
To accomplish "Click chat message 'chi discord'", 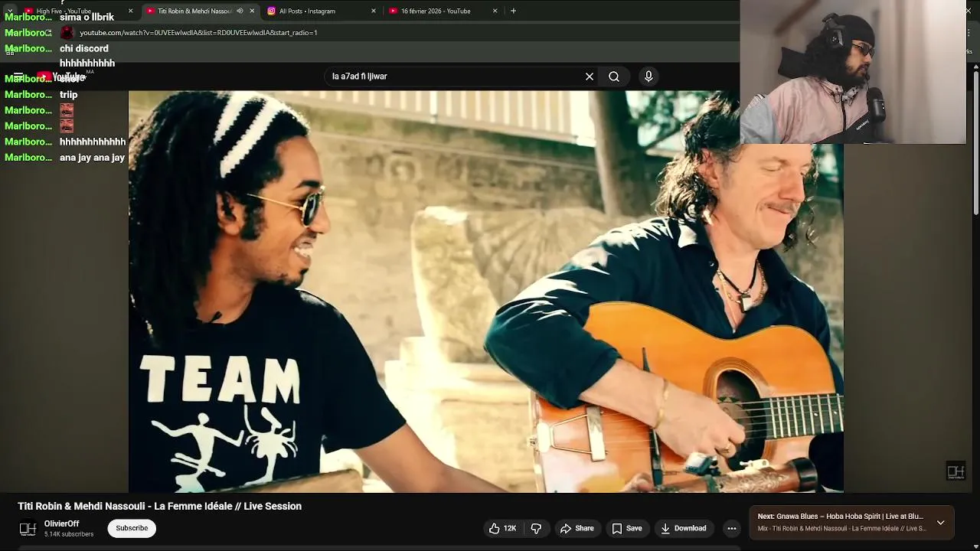I will [x=83, y=48].
